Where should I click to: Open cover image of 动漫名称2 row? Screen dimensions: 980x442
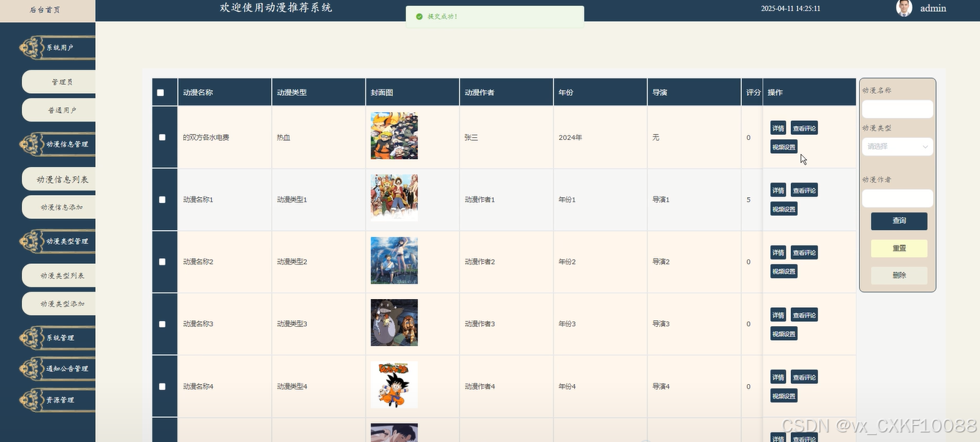394,260
